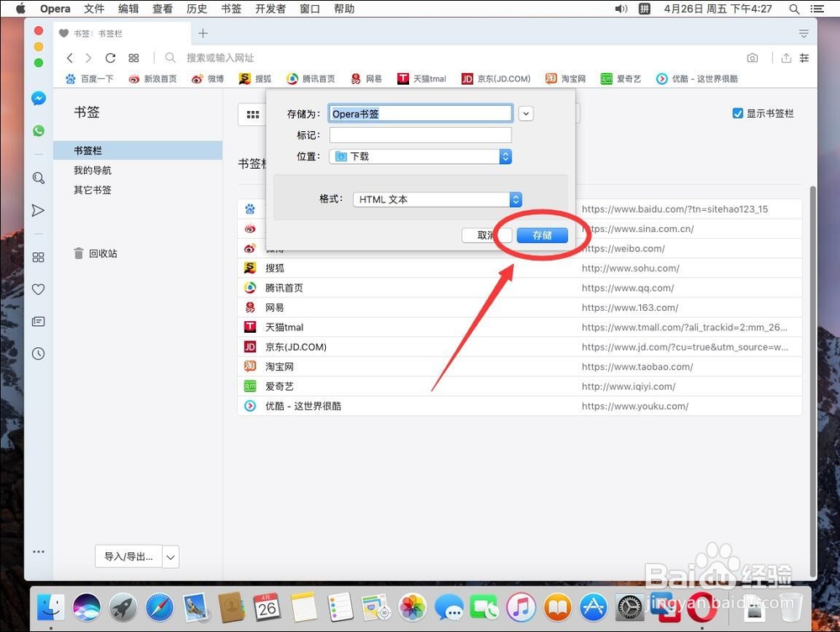Open browsing history via the clock icon
840x632 pixels.
click(x=39, y=354)
